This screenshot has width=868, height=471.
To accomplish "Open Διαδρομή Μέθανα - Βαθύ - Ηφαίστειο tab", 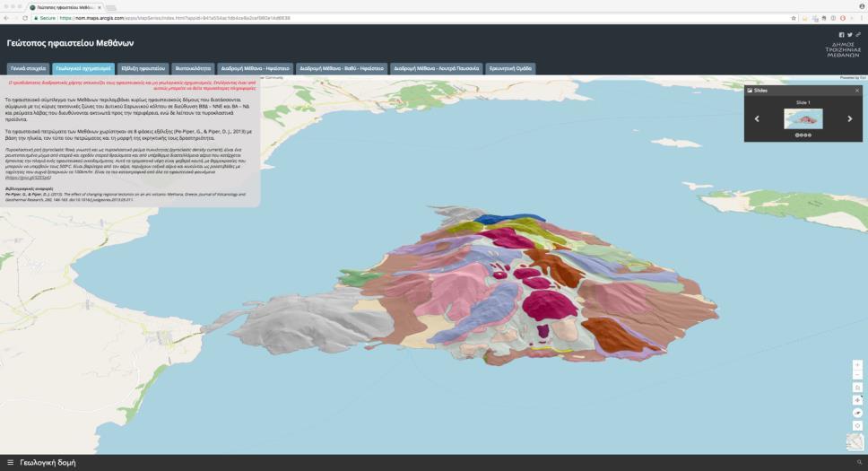I will pos(342,69).
